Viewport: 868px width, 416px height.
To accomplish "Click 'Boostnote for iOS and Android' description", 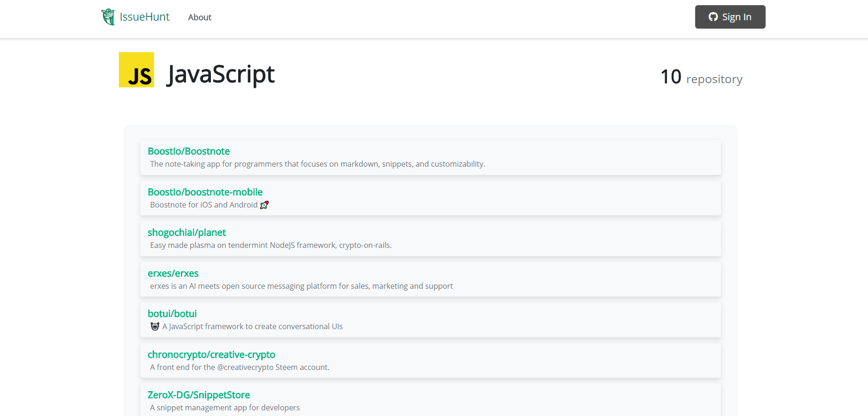I will pyautogui.click(x=204, y=205).
